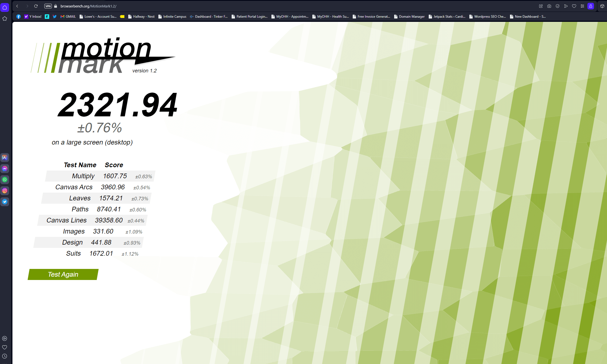Click the Test Name column header

click(80, 165)
